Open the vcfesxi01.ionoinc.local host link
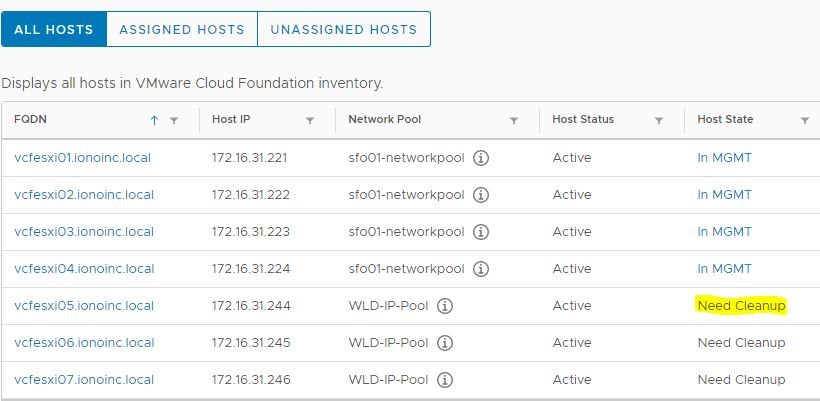Image resolution: width=820 pixels, height=401 pixels. pyautogui.click(x=84, y=158)
